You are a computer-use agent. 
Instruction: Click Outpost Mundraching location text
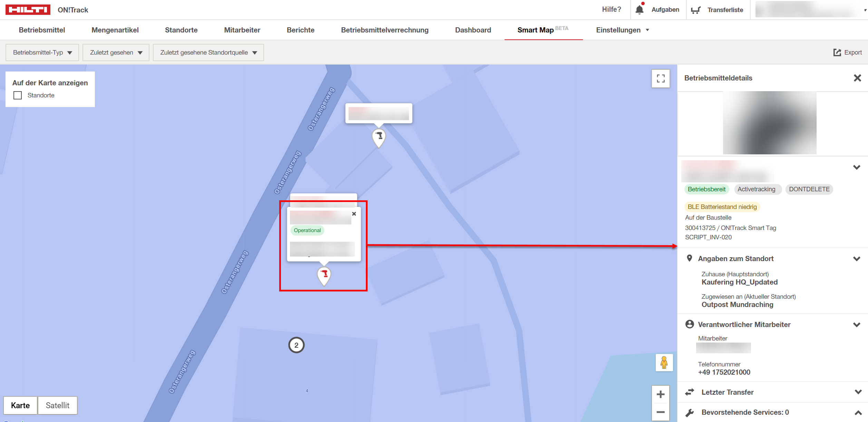tap(737, 305)
